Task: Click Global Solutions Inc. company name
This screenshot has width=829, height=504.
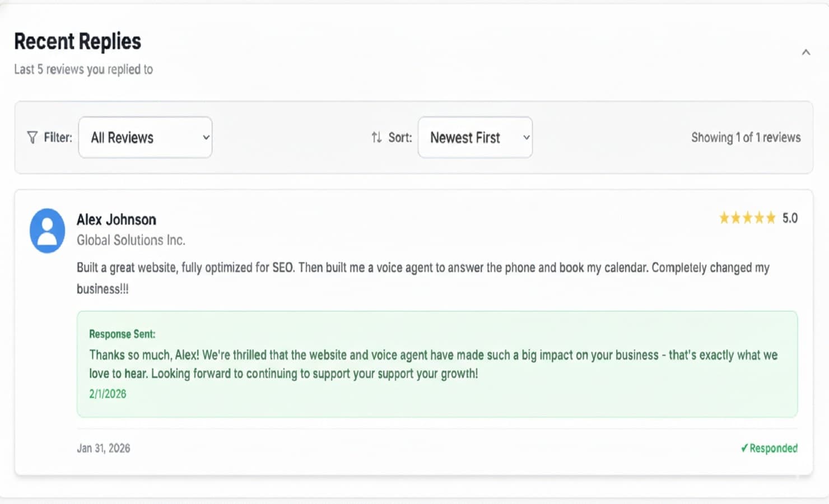Action: click(x=131, y=240)
